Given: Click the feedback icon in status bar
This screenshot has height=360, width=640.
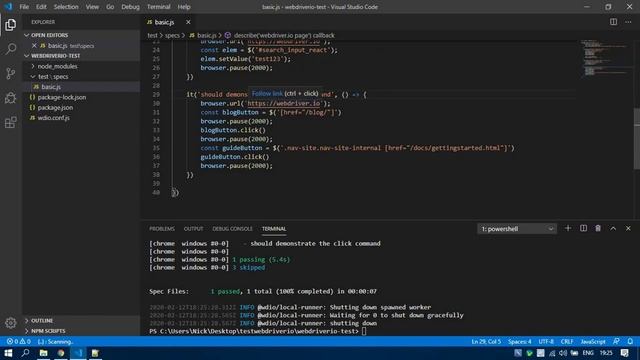Looking at the screenshot, I should [616, 342].
